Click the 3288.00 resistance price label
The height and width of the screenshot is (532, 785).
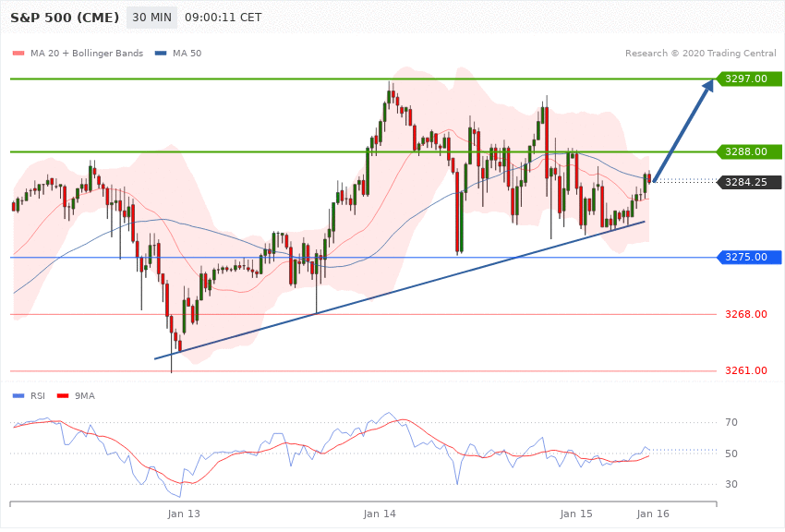pos(749,151)
